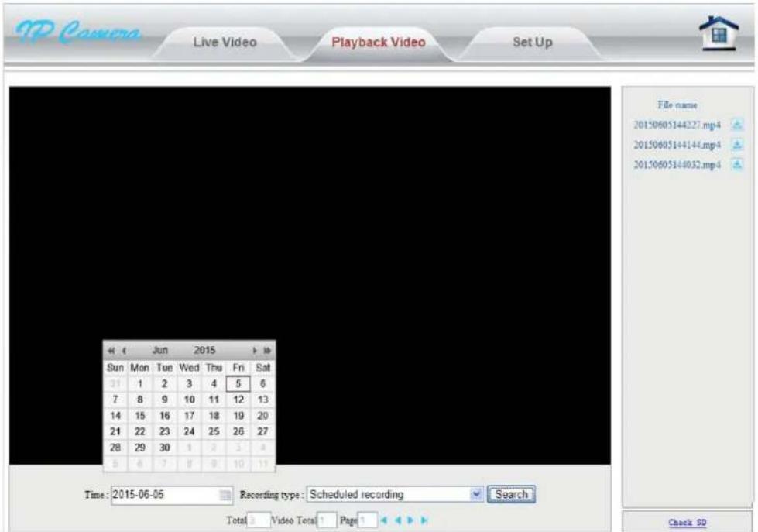
Task: Go to previous results page
Action: click(x=397, y=520)
